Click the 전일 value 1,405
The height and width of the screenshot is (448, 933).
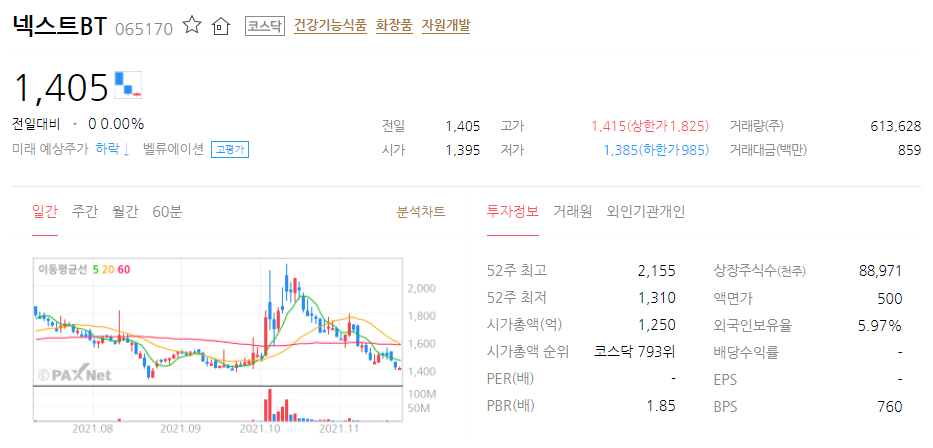coord(462,126)
